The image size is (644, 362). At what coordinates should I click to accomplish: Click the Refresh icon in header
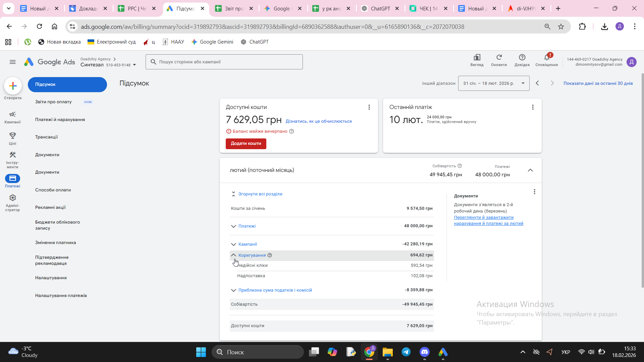click(499, 58)
